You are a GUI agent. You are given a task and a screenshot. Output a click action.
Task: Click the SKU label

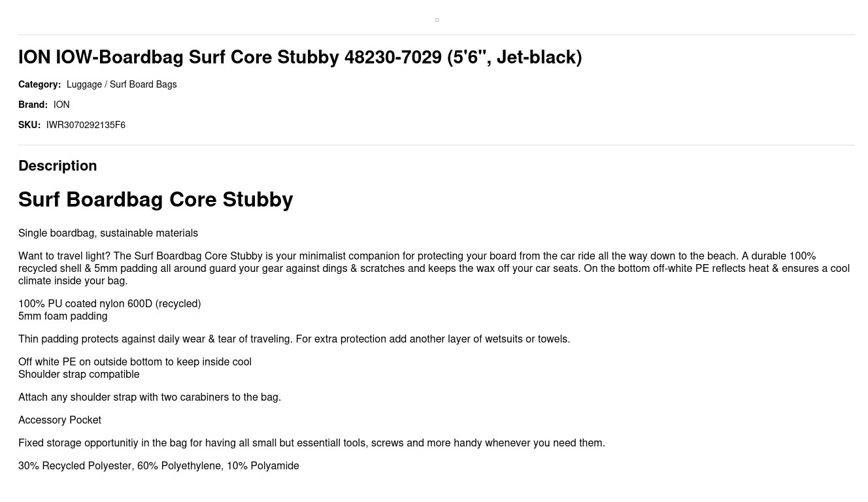click(x=29, y=125)
